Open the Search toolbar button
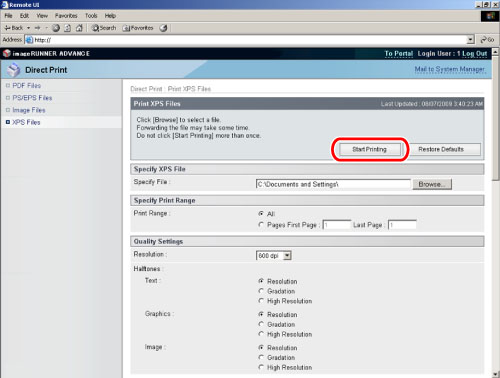Screen dimensions: 500x378 tap(104, 28)
